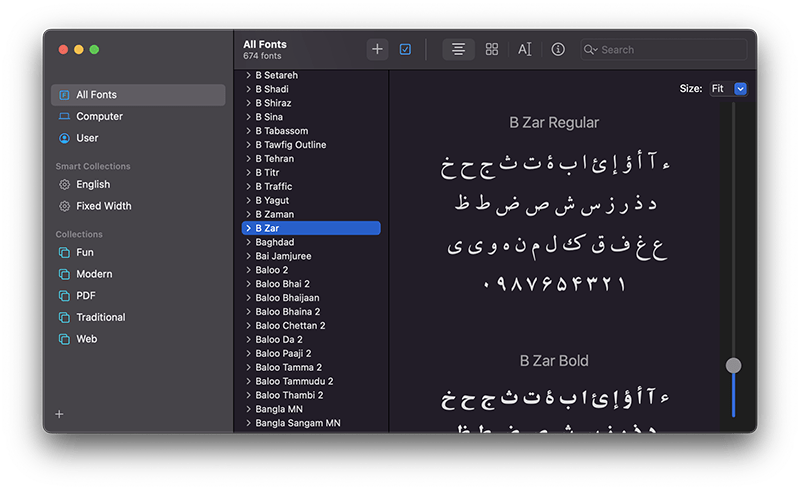Expand the Bangla MN font family

click(x=248, y=409)
